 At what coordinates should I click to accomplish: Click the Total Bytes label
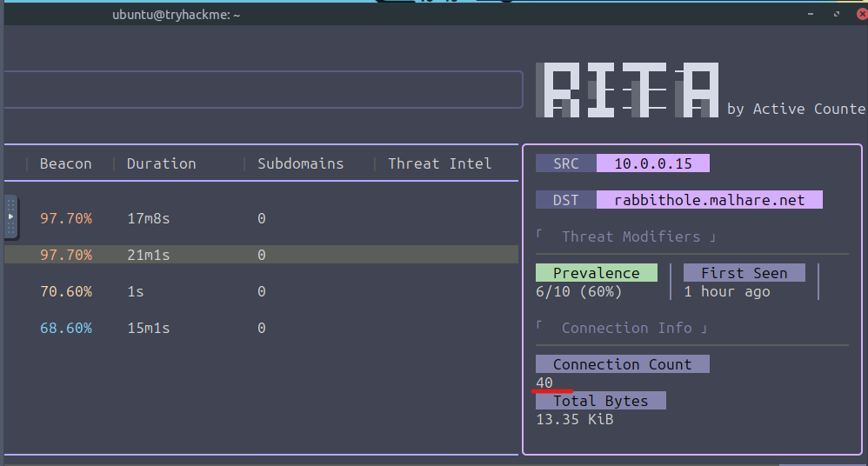click(x=601, y=401)
